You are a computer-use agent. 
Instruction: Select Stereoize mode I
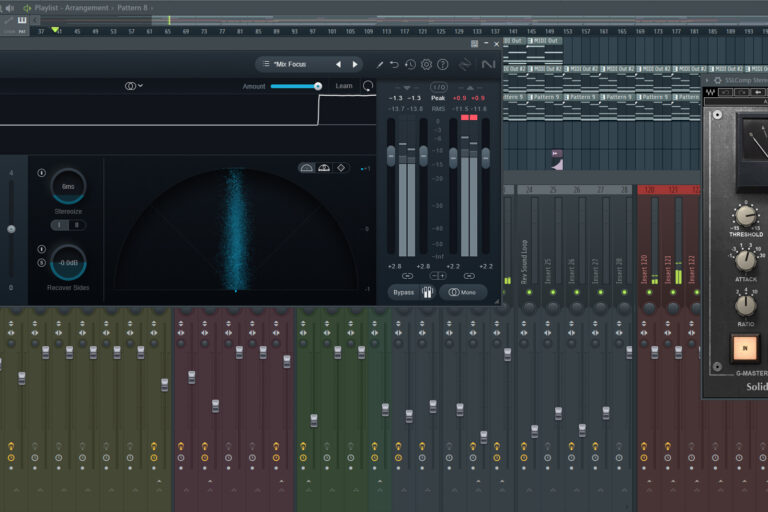point(60,225)
